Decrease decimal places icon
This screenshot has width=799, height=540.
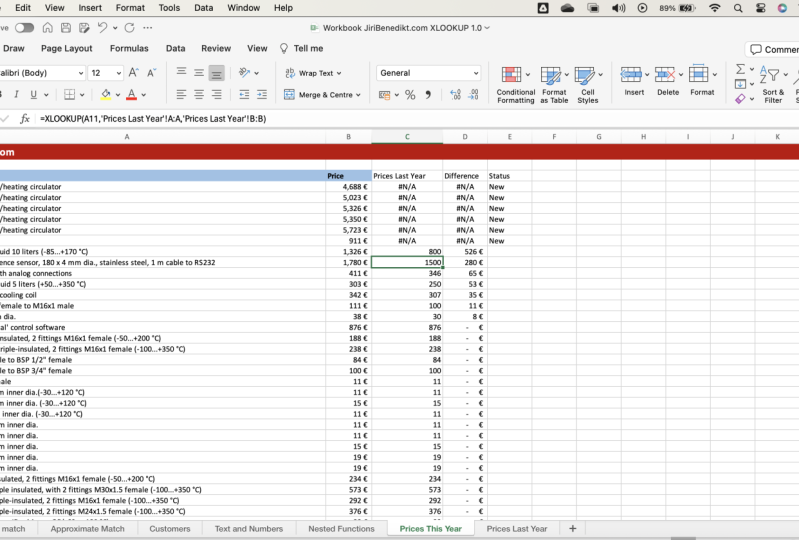pos(473,95)
